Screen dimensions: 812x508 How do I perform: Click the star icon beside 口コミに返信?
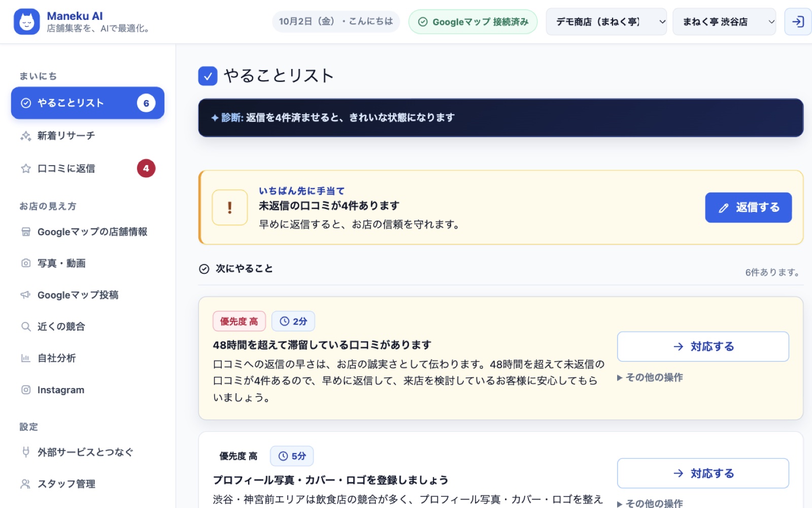[25, 168]
